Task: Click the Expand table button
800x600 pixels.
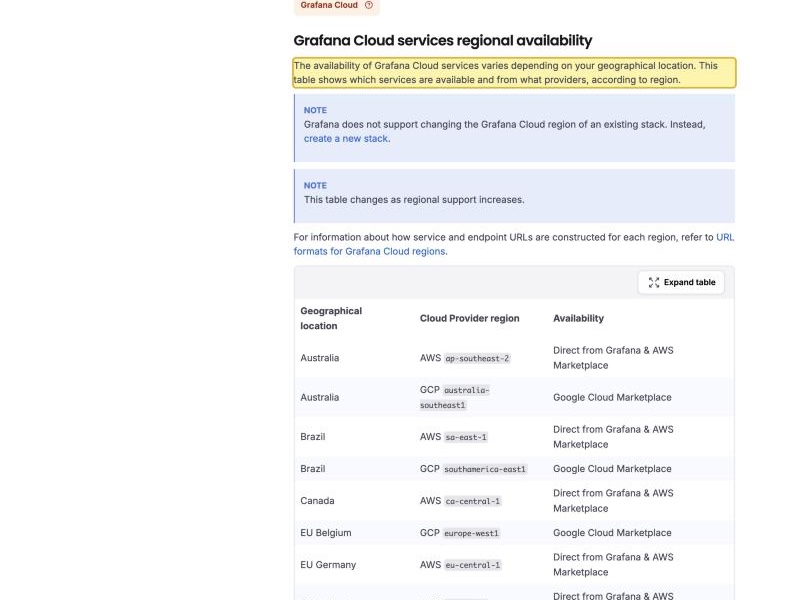Action: (681, 282)
